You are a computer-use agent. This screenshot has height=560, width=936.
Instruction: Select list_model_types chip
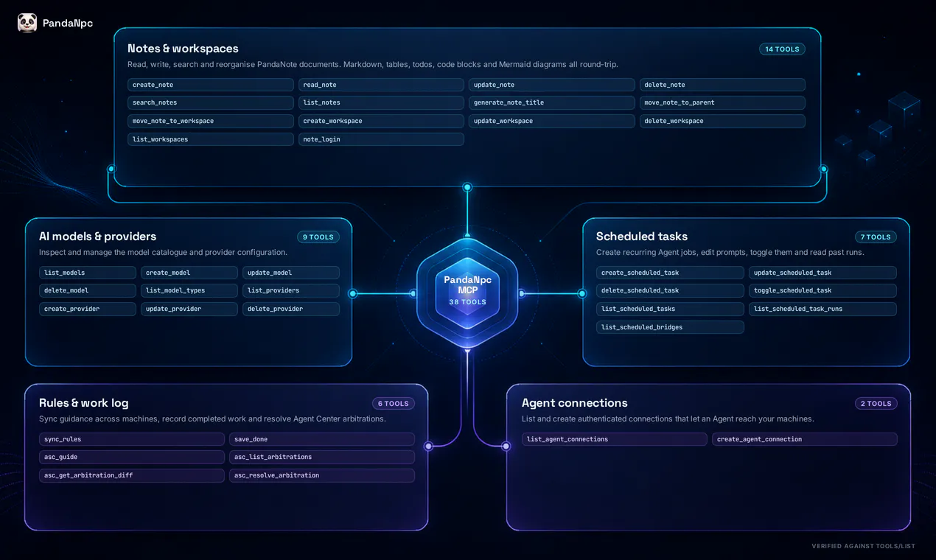pyautogui.click(x=189, y=290)
